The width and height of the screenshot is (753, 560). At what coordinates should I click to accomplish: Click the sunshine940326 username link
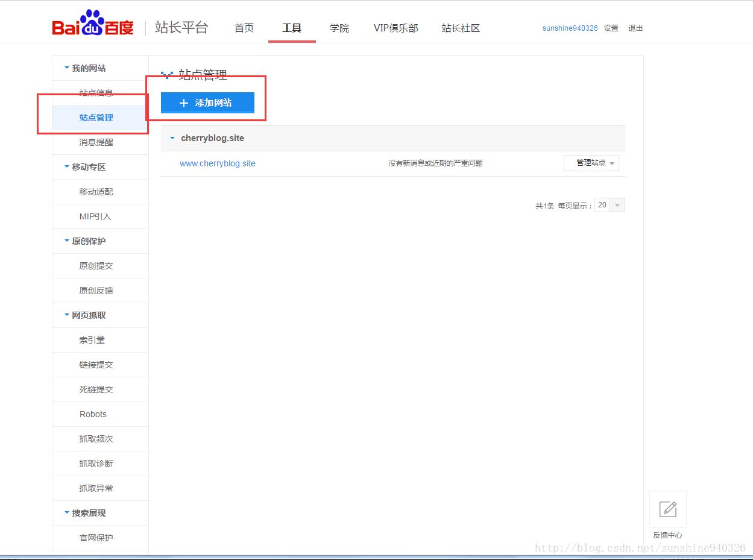(570, 28)
